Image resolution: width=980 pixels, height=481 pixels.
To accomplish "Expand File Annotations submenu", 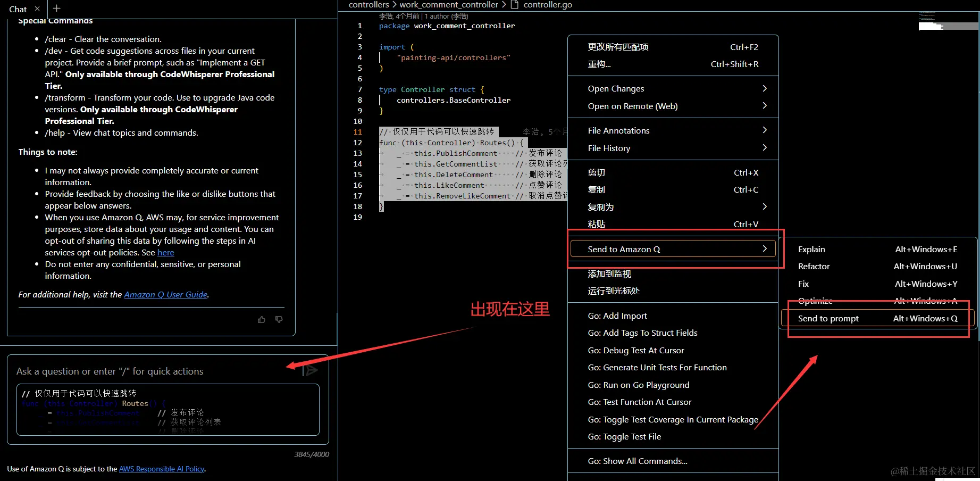I will 673,130.
